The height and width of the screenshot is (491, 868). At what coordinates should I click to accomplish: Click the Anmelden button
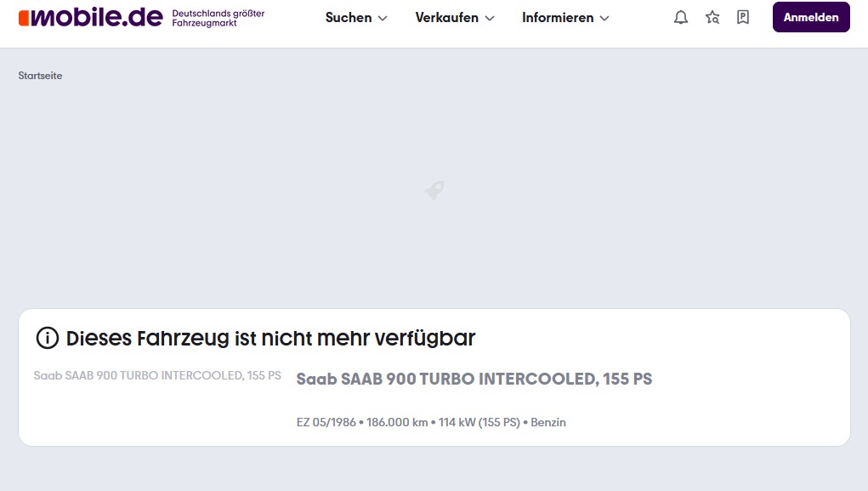click(x=811, y=17)
